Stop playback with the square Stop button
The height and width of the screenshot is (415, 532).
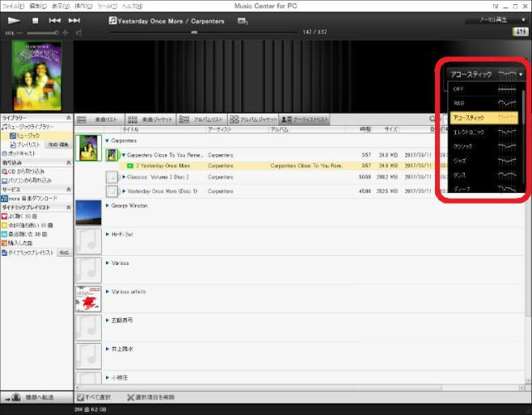(x=35, y=21)
